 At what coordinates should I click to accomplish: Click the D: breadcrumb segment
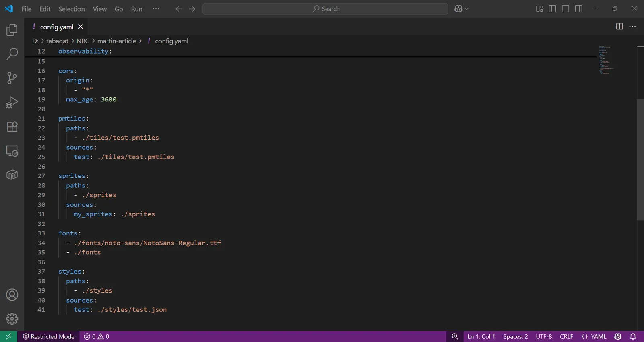click(35, 41)
